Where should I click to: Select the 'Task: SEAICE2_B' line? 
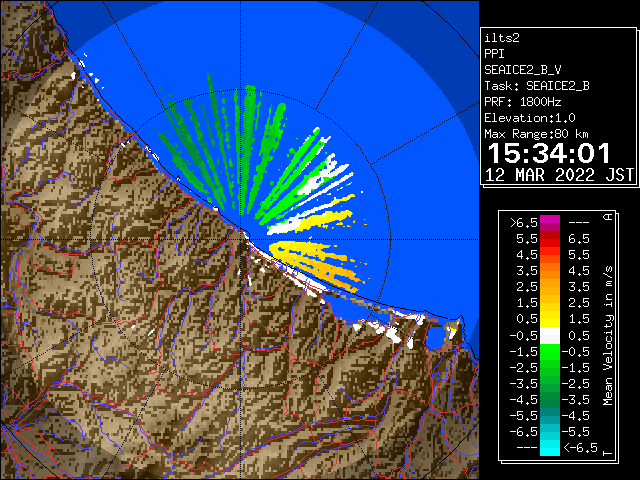537,86
